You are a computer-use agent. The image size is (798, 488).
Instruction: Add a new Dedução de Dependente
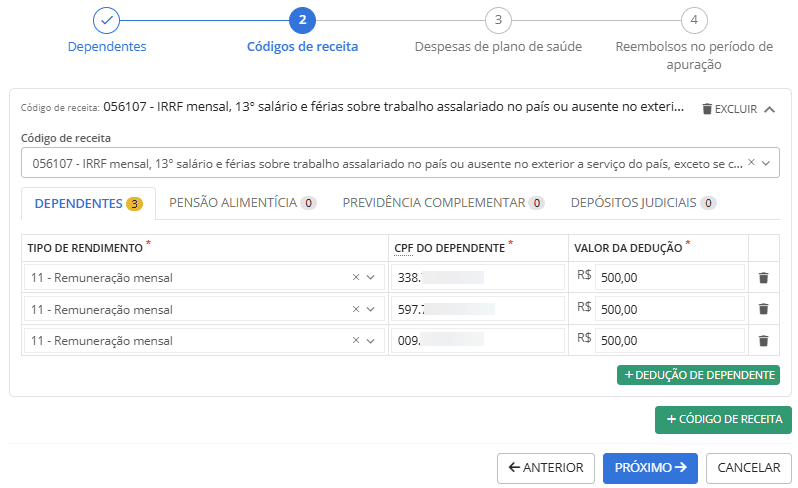pos(698,375)
